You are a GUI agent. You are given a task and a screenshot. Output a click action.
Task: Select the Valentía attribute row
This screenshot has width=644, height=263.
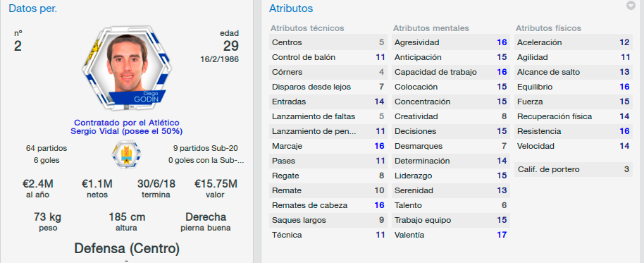(450, 235)
